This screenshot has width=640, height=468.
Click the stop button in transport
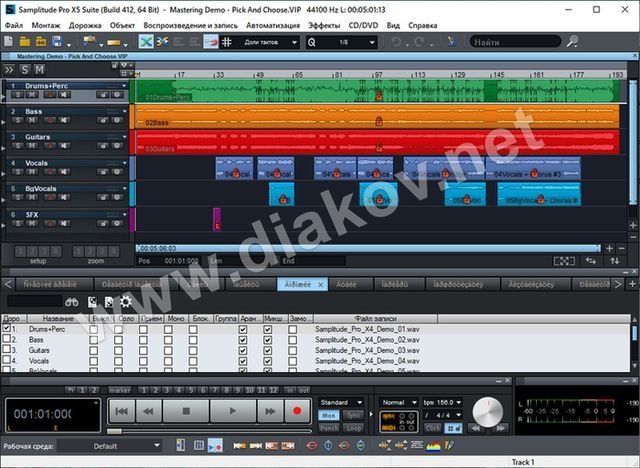pyautogui.click(x=184, y=410)
